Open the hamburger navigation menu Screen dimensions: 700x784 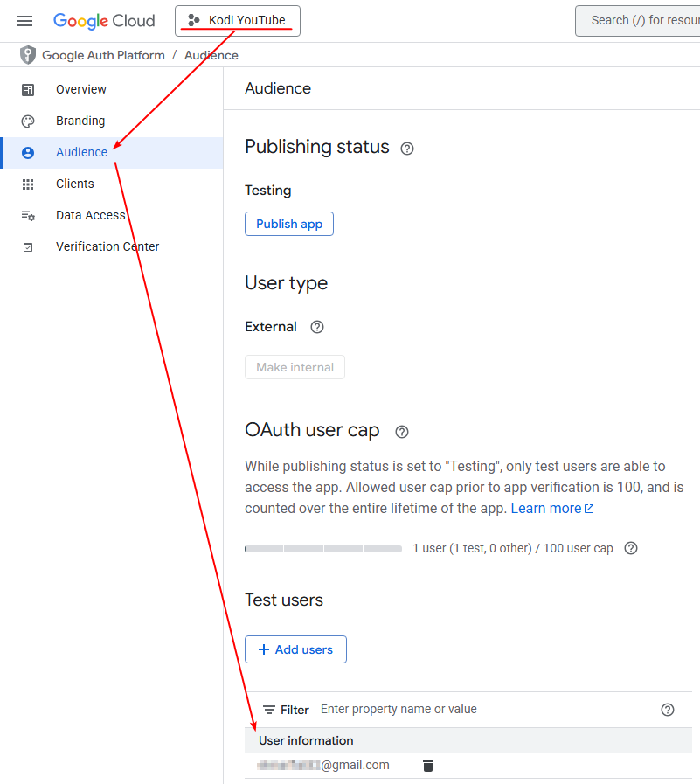[x=24, y=21]
